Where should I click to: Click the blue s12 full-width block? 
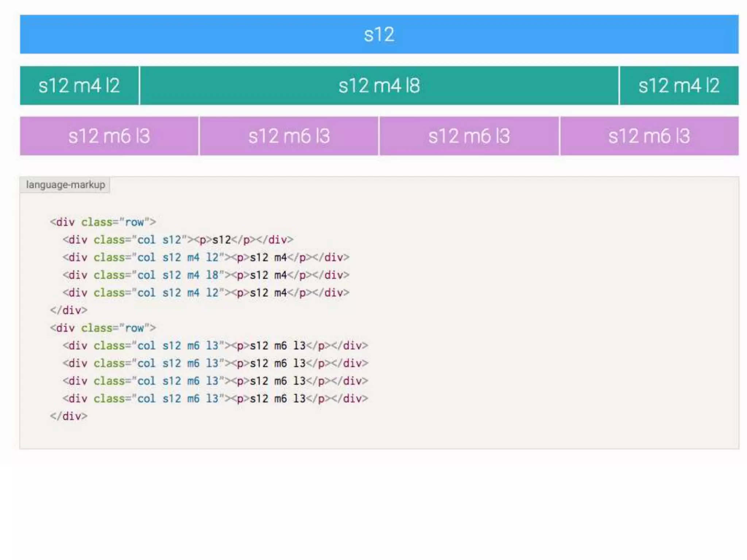click(379, 35)
